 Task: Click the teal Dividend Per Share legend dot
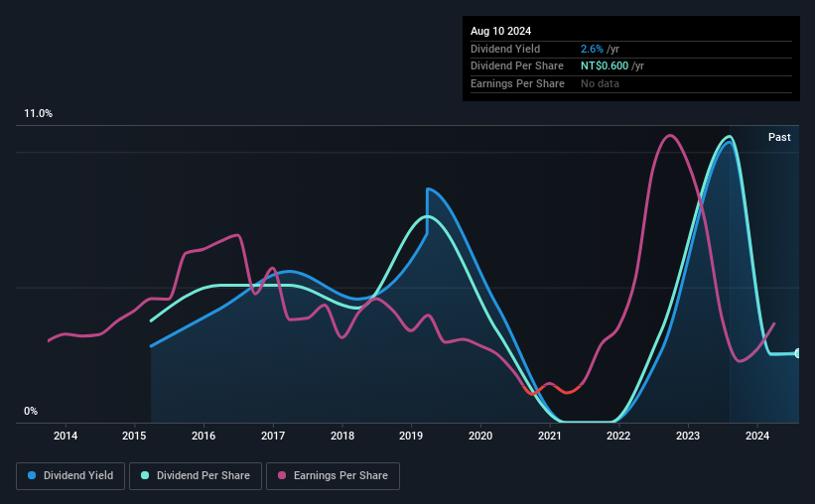[145, 475]
